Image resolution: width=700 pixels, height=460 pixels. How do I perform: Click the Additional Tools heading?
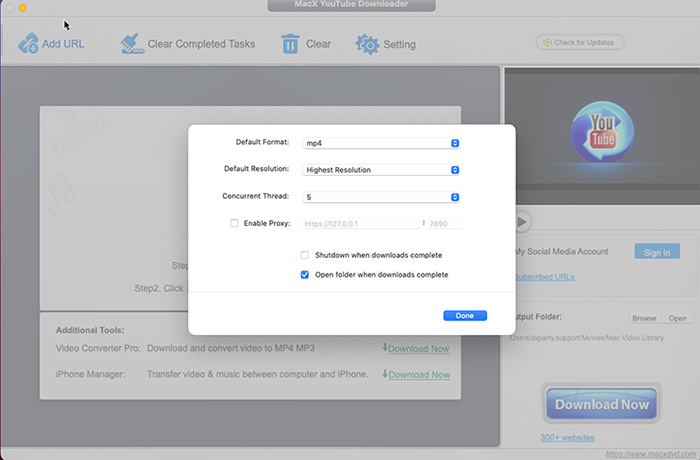tap(90, 330)
